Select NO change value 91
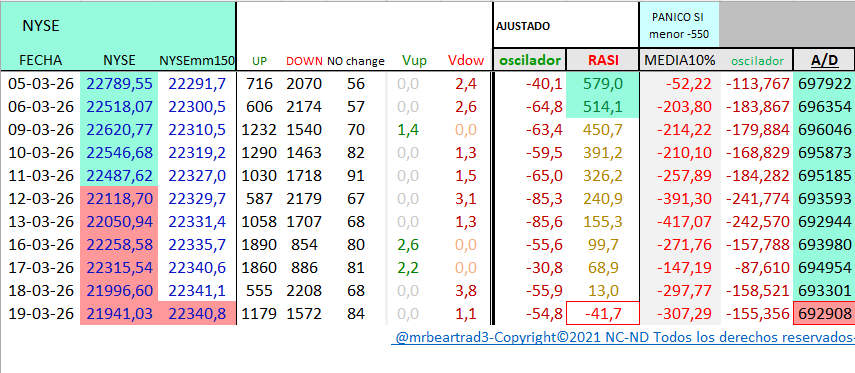The width and height of the screenshot is (855, 373). point(356,176)
